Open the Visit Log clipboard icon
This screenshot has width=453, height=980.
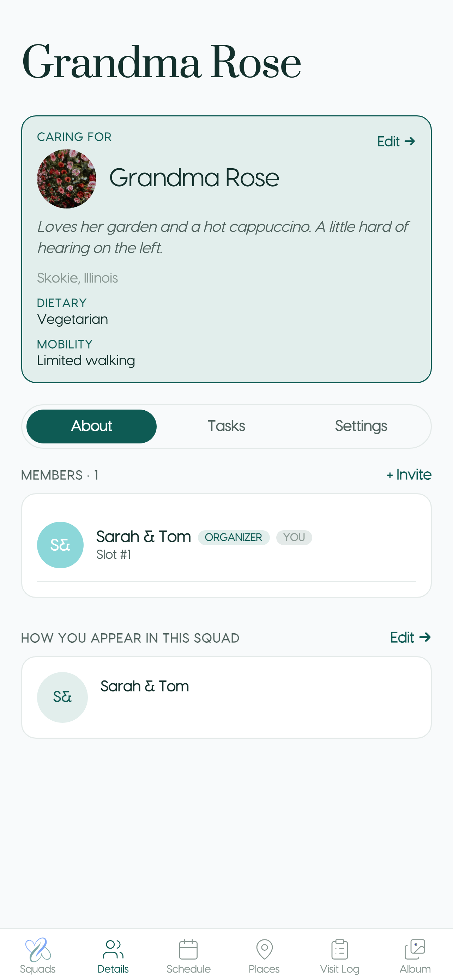340,950
